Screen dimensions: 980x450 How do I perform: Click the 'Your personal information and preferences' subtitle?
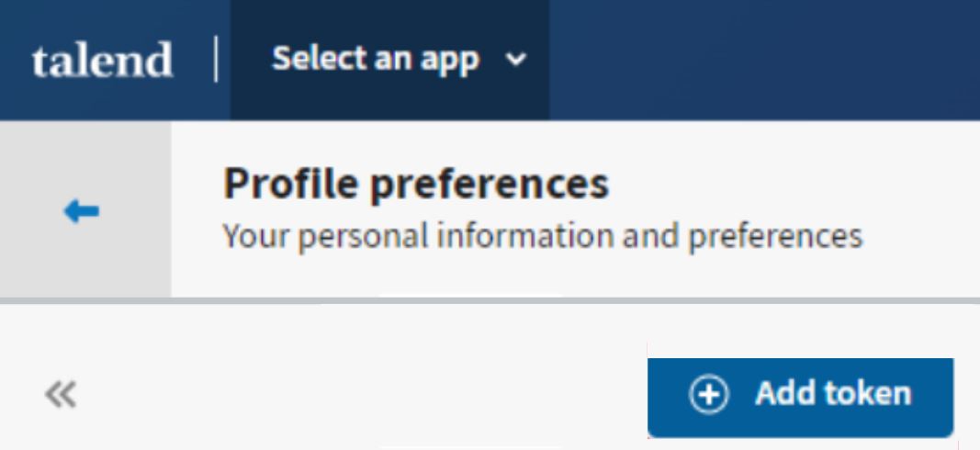[x=542, y=236]
